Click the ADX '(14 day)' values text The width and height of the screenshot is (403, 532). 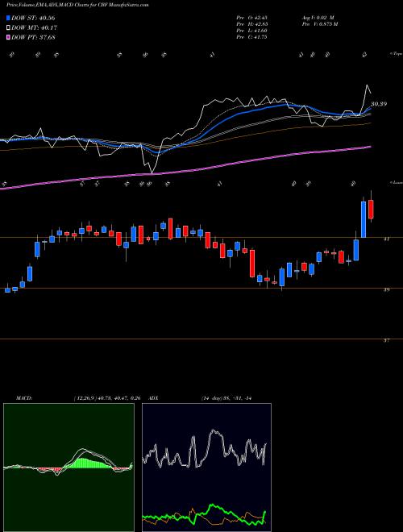[226, 398]
